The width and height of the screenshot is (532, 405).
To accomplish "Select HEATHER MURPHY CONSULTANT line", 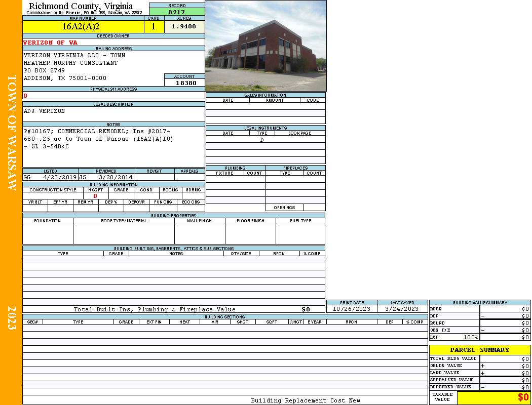I will 70,63.
